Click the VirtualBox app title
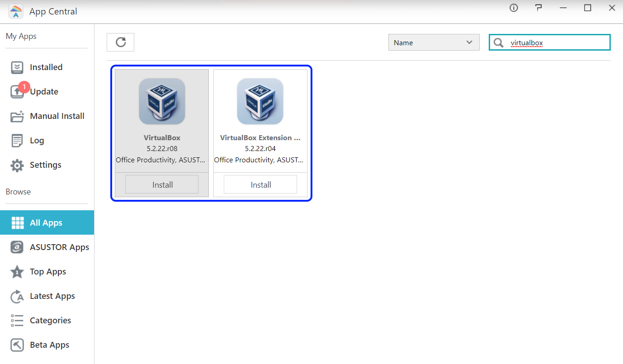Image resolution: width=623 pixels, height=364 pixels. (162, 138)
